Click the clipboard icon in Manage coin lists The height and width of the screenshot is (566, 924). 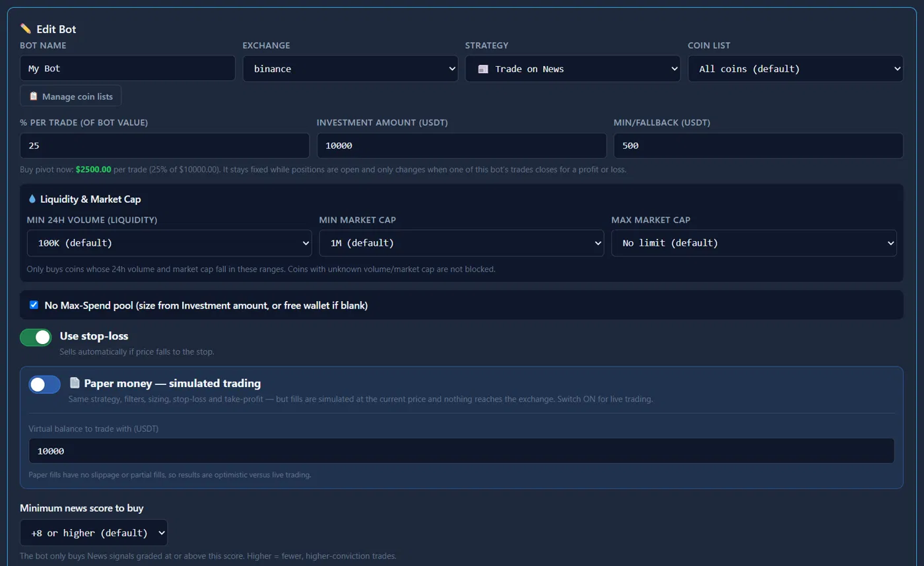point(34,96)
